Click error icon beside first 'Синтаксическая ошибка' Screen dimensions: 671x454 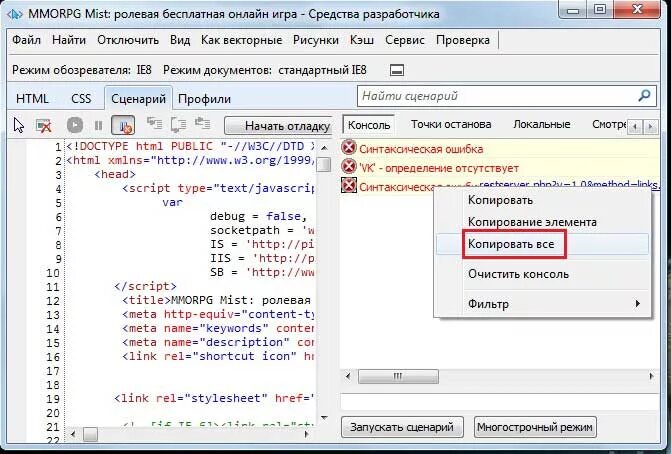pos(349,148)
